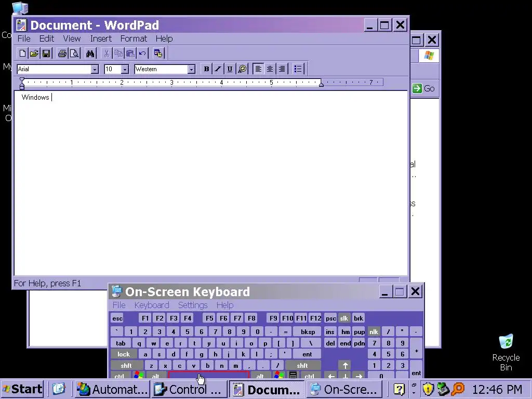Image resolution: width=532 pixels, height=399 pixels.
Task: Open On-Screen Keyboard's File menu
Action: (119, 305)
